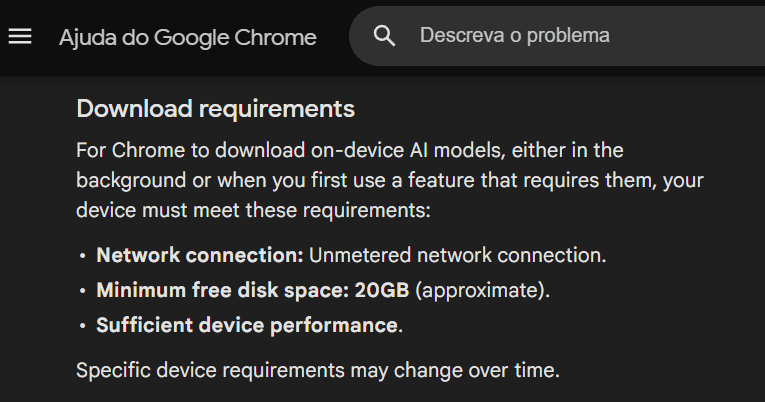Click the 'Unmetered network connection.' text
The width and height of the screenshot is (765, 402).
tap(458, 255)
